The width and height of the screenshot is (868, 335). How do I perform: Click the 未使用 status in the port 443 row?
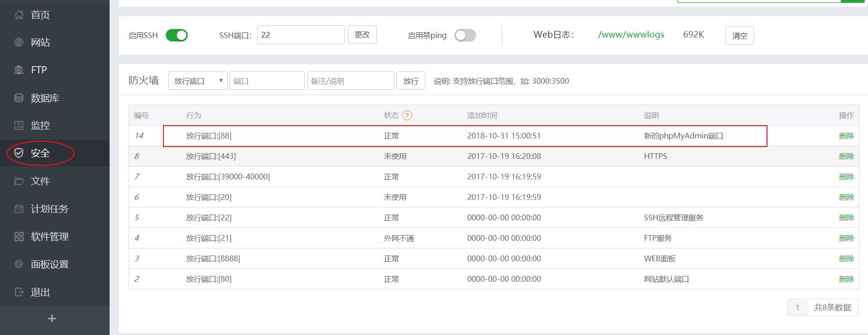point(395,156)
